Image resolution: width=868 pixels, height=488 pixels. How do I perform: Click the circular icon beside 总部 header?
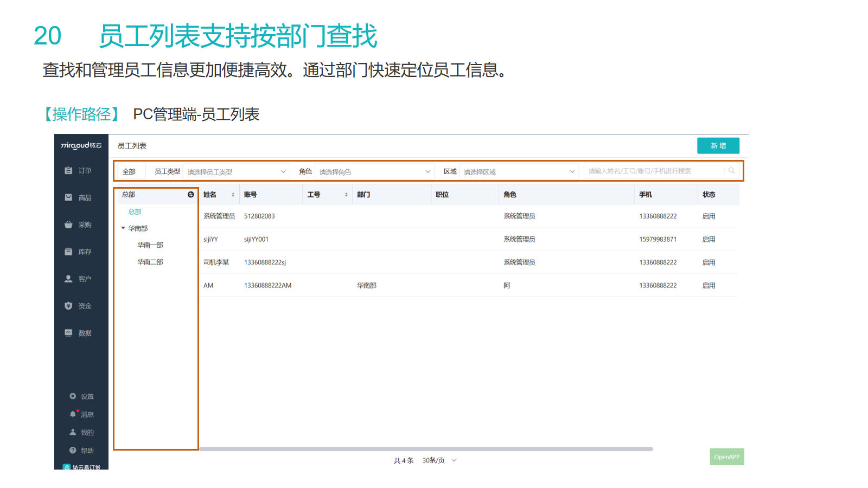click(191, 195)
